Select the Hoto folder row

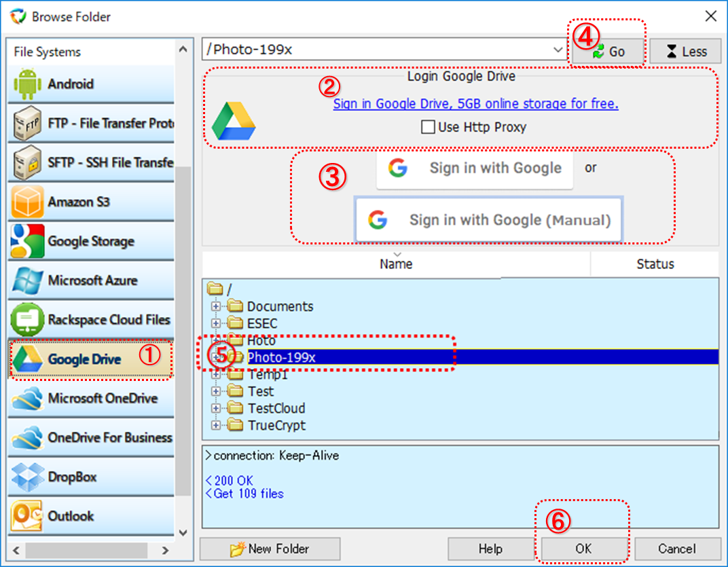(261, 340)
